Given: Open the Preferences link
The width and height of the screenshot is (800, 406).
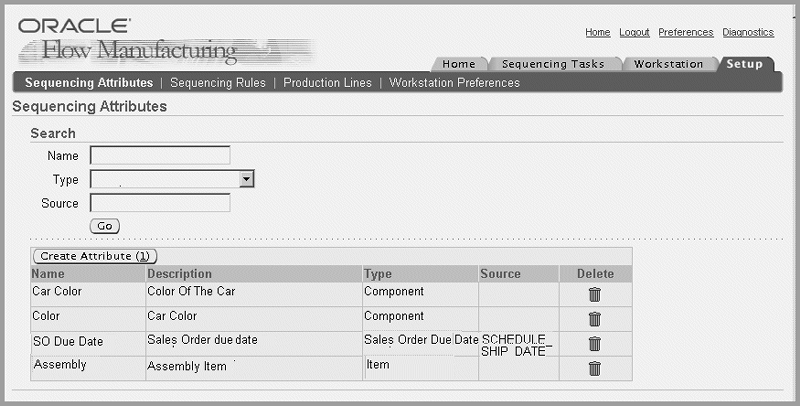Looking at the screenshot, I should [x=686, y=32].
